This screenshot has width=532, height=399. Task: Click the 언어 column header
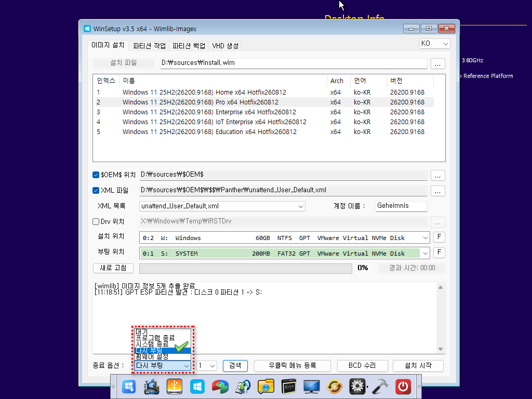[x=368, y=81]
